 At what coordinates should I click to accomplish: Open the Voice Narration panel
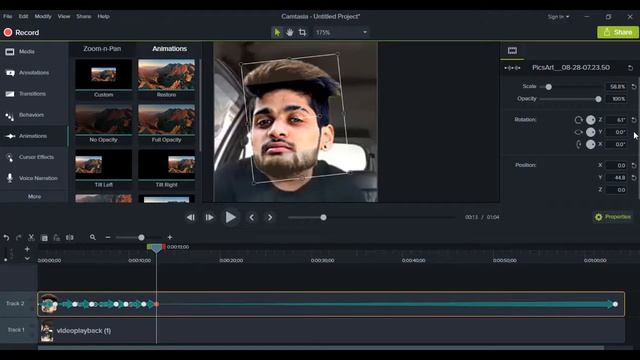pyautogui.click(x=33, y=178)
